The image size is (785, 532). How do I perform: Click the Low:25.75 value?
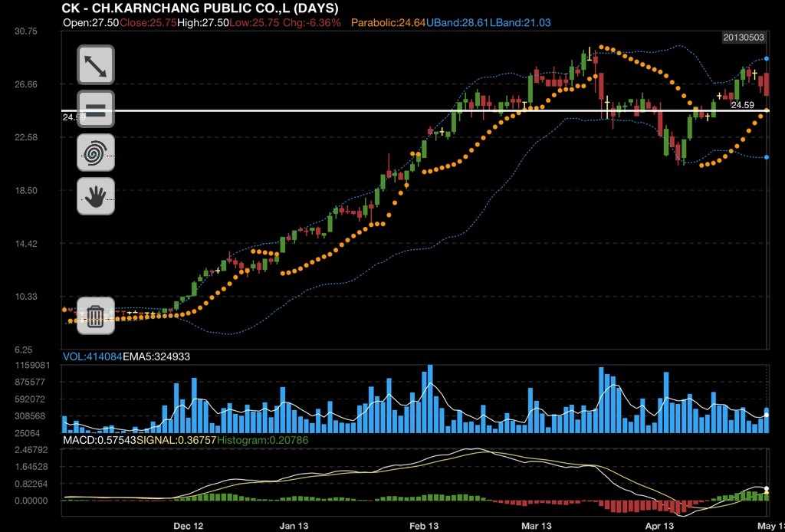tap(255, 22)
